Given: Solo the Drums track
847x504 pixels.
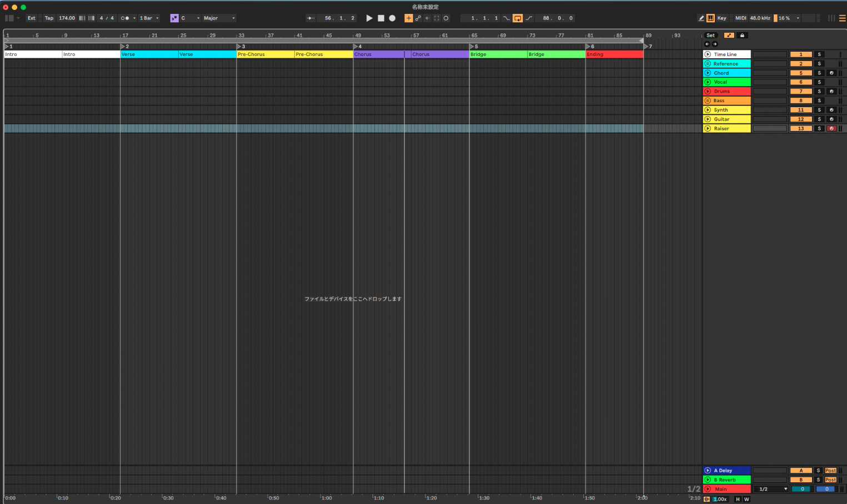Looking at the screenshot, I should click(819, 92).
